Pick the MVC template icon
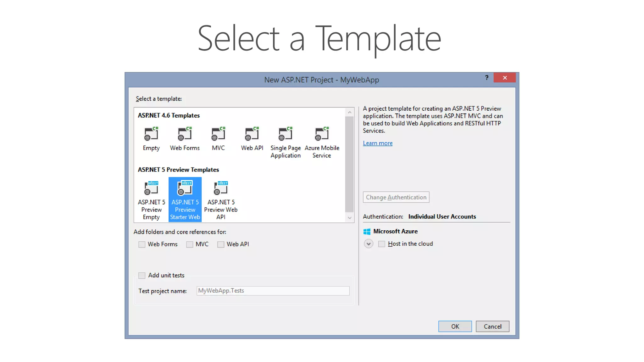644x362 pixels. [218, 134]
